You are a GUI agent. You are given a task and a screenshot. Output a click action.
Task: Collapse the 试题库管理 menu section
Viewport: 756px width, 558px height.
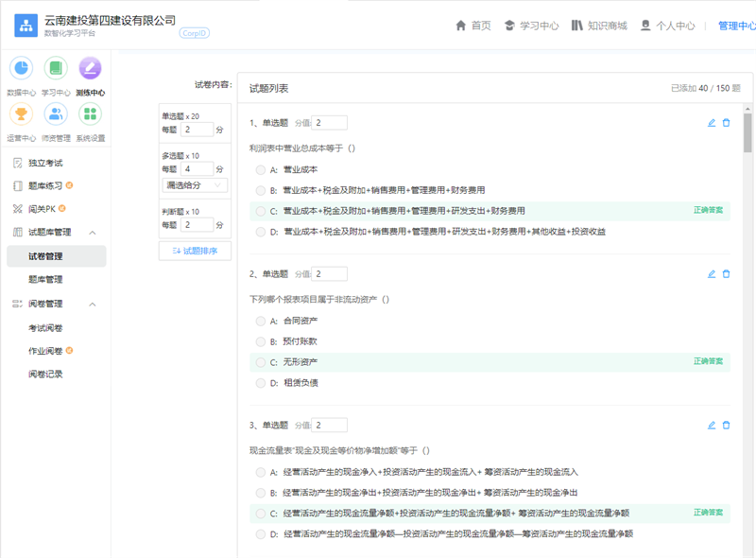point(93,233)
